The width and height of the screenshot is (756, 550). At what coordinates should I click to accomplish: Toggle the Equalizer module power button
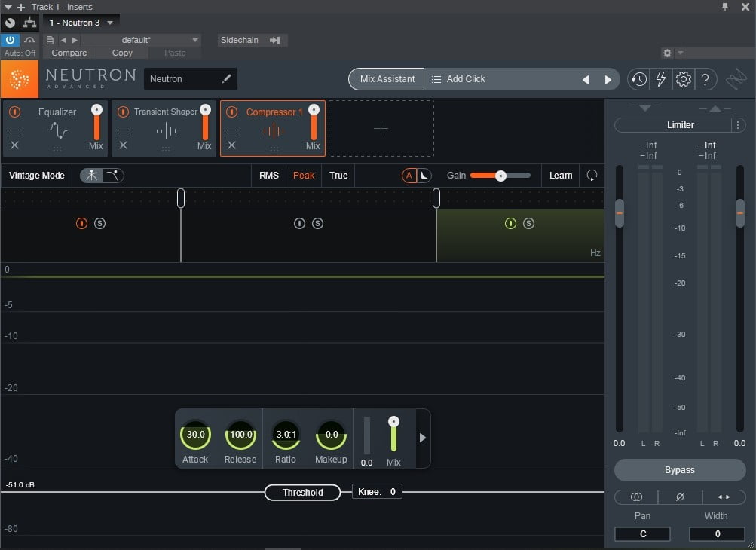(14, 112)
